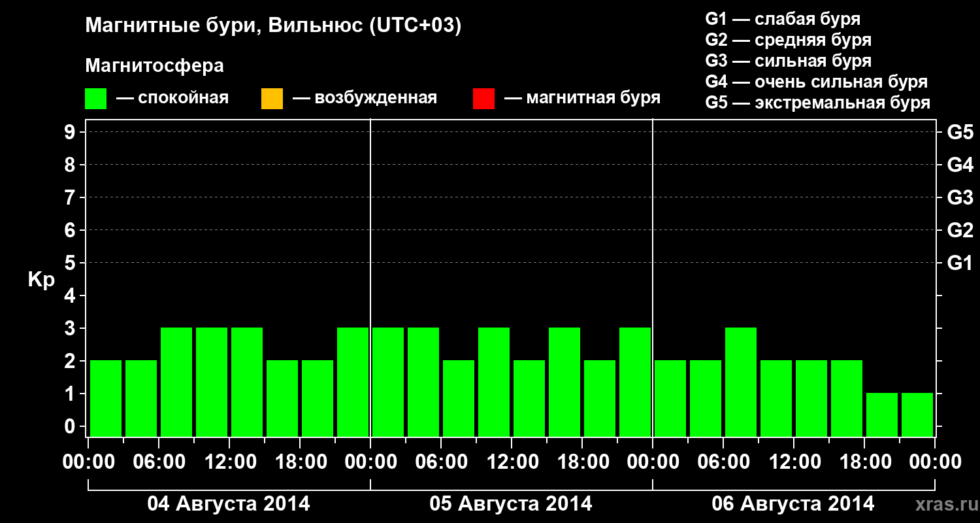Click the '06 Августа 2014' date label

(x=793, y=504)
